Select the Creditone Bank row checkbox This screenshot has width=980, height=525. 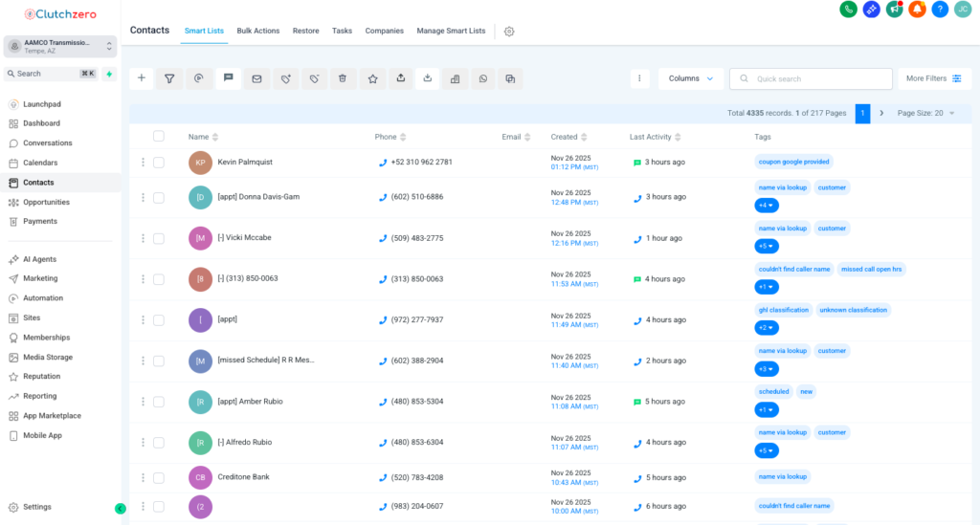(159, 476)
